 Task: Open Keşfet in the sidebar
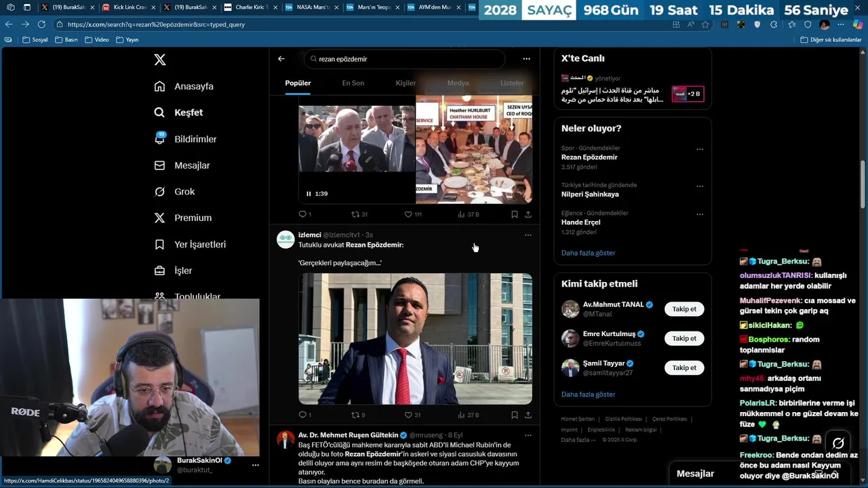pos(178,113)
